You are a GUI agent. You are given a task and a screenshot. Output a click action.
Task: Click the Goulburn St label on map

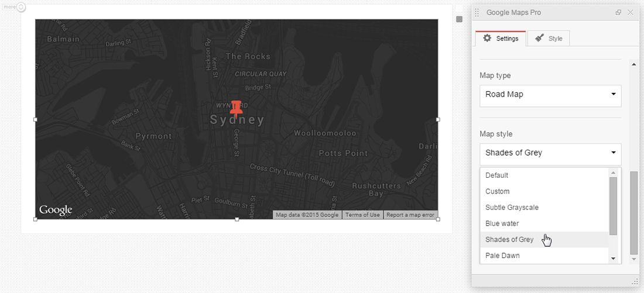(x=230, y=202)
